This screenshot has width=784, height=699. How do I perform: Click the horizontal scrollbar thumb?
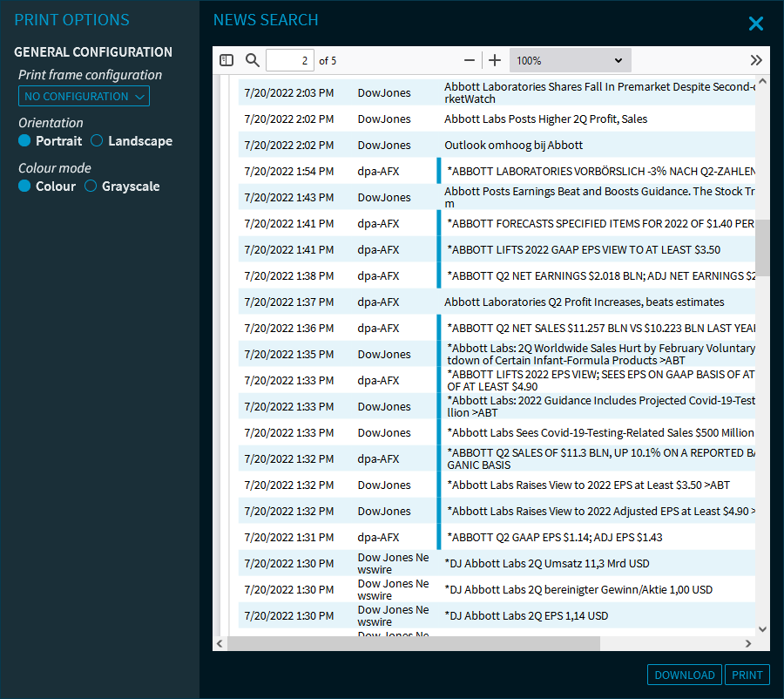414,643
